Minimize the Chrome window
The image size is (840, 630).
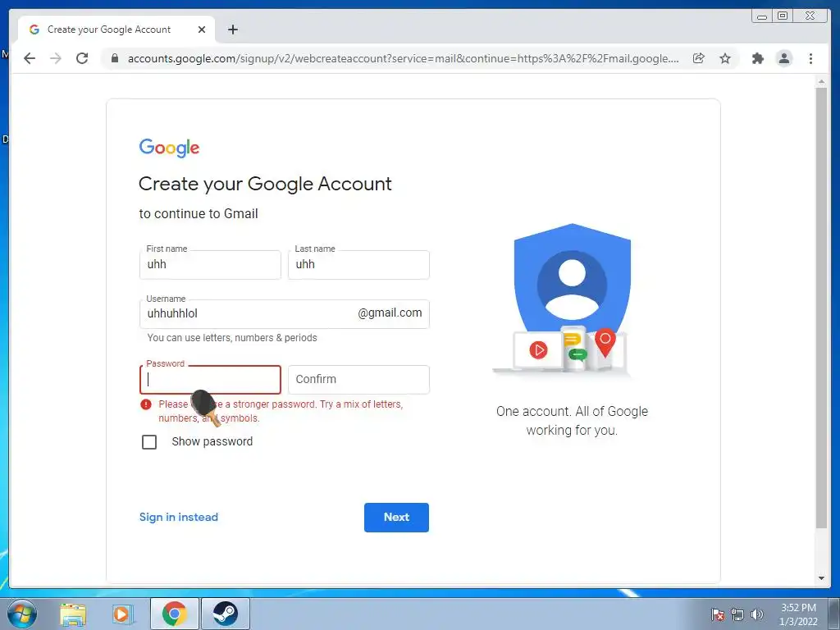pos(762,16)
